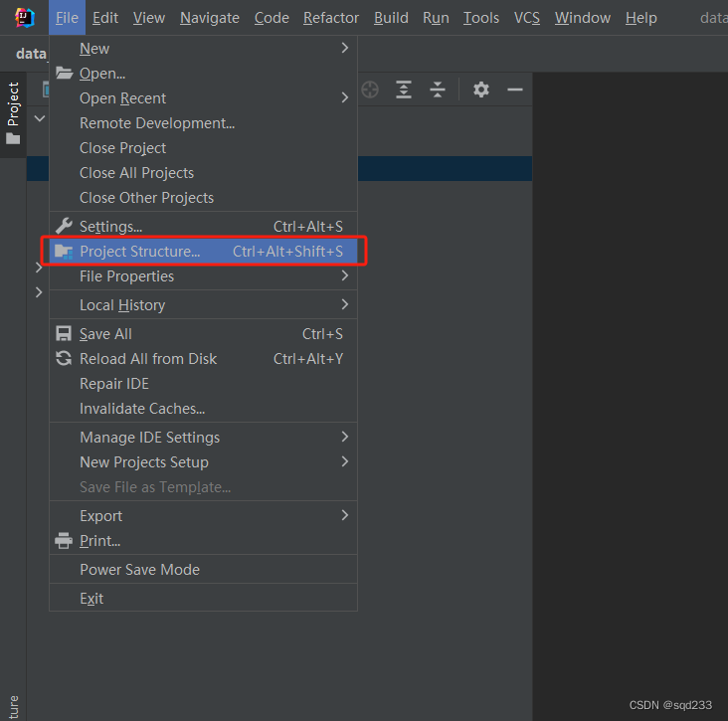Open the Window menu
This screenshot has height=721, width=728.
click(x=582, y=18)
